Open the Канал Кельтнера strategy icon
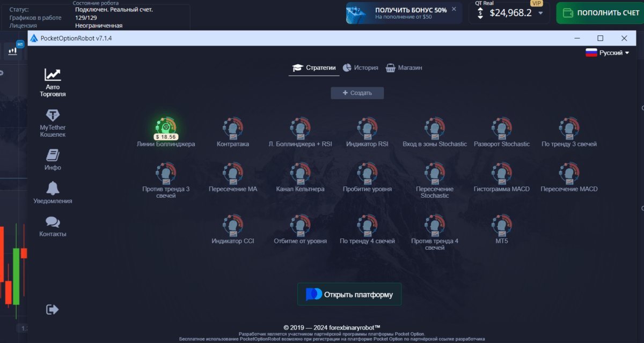Viewport: 644px width, 343px height. click(301, 174)
